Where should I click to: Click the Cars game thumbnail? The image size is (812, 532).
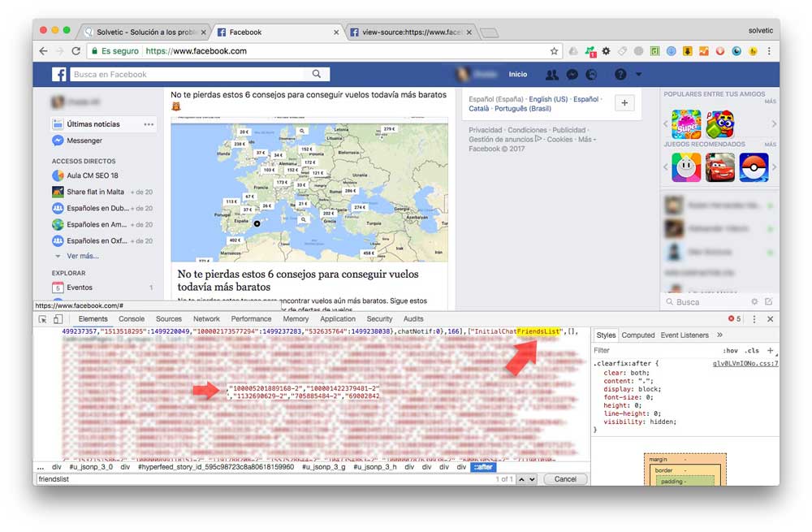coord(719,167)
